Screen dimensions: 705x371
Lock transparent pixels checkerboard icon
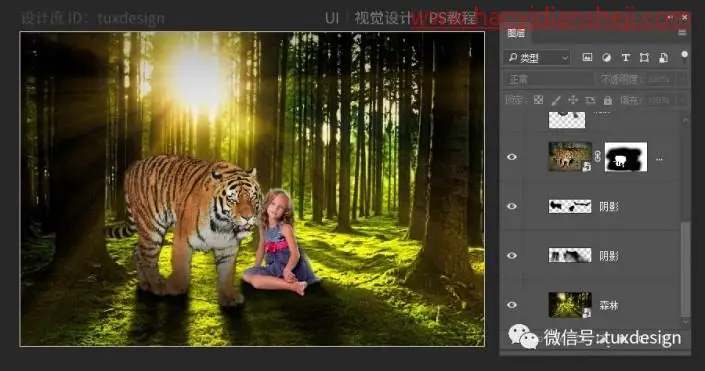click(x=538, y=100)
